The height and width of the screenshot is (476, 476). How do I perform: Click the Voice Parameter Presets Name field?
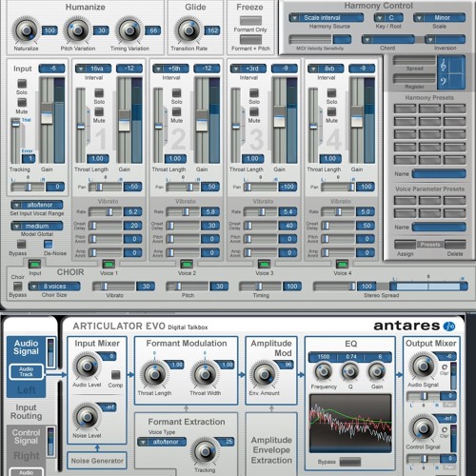coord(439,227)
